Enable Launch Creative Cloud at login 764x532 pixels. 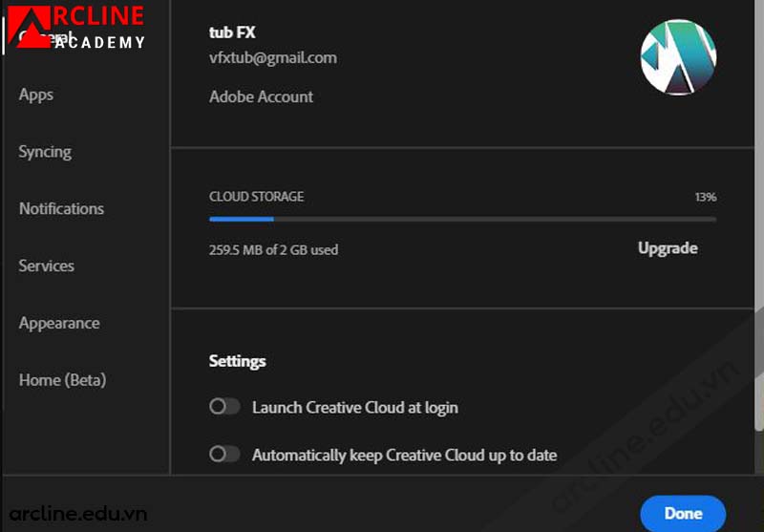[x=224, y=407]
